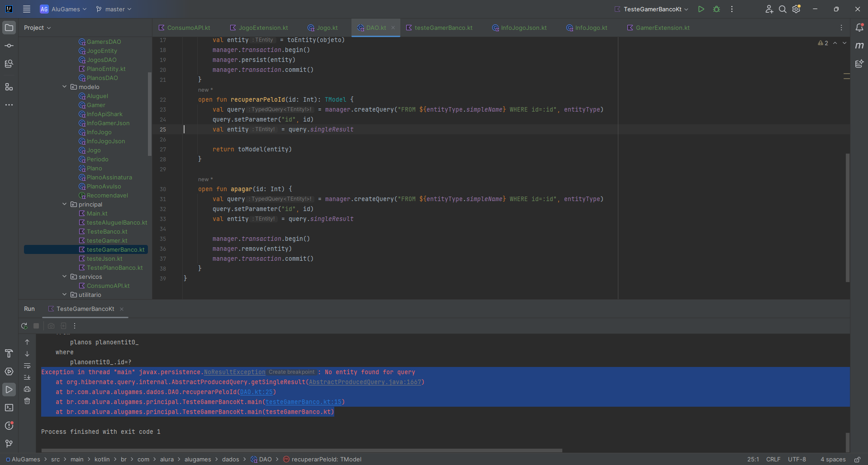Select ConsumoAPI.kt in project tree
This screenshot has height=465, width=868.
108,286
